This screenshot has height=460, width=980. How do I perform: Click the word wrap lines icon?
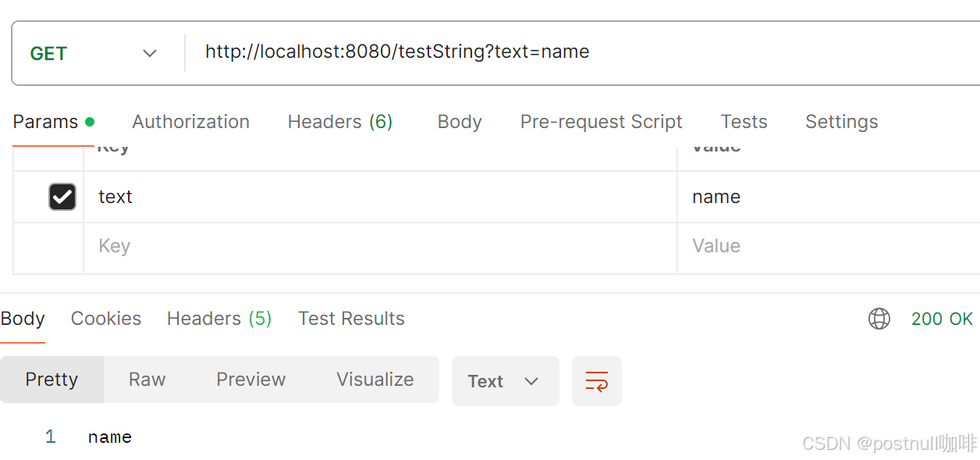tap(596, 381)
